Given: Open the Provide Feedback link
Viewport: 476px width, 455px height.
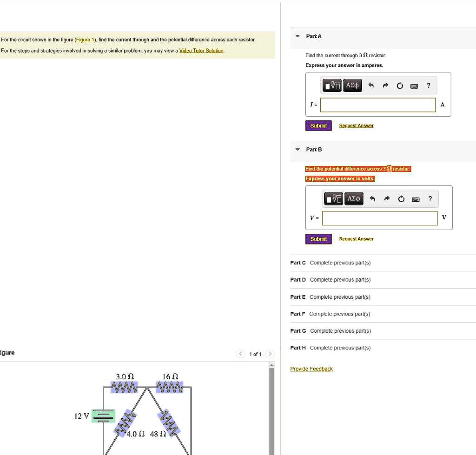Looking at the screenshot, I should click(311, 369).
